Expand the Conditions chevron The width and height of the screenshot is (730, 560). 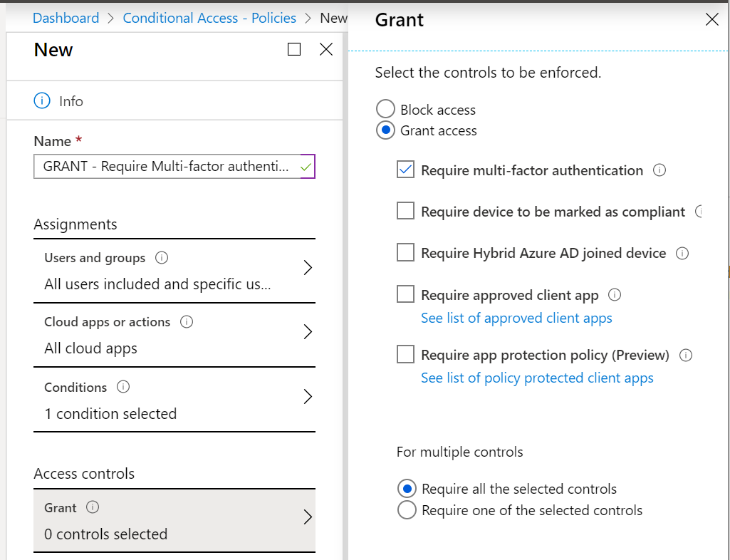coord(308,396)
